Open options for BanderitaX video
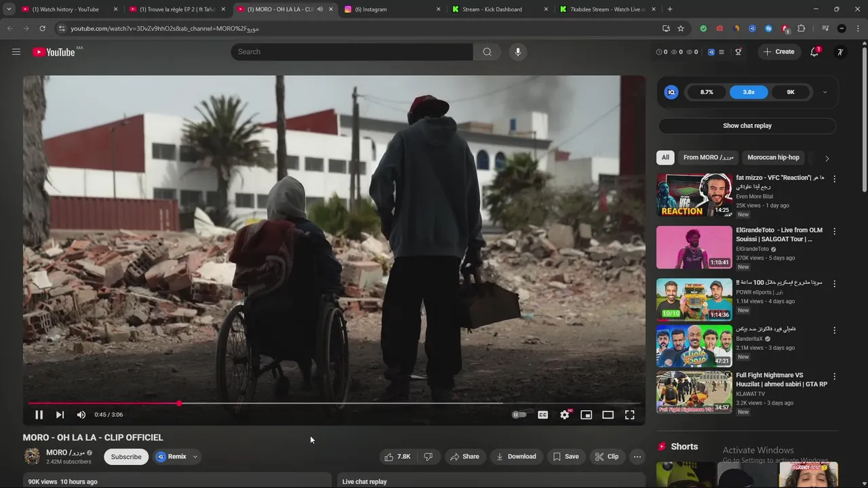This screenshot has width=868, height=488. pyautogui.click(x=834, y=329)
